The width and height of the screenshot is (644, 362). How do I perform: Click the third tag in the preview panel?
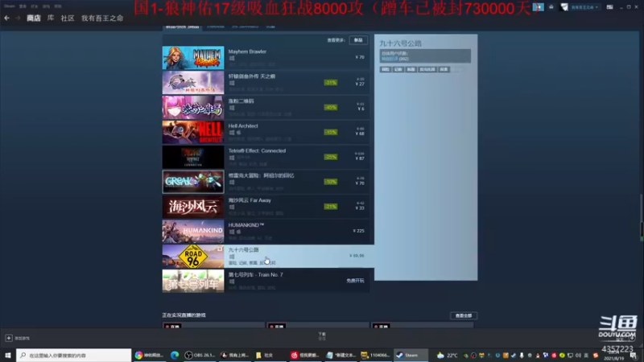(x=411, y=70)
